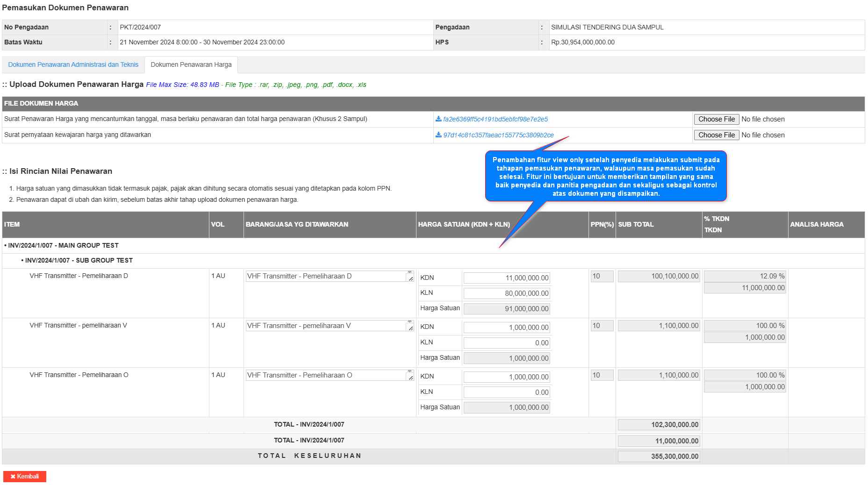Viewport: 868px width, 485px height.
Task: Choose file for Surat pernyataan kewajaran harga
Action: (x=716, y=135)
